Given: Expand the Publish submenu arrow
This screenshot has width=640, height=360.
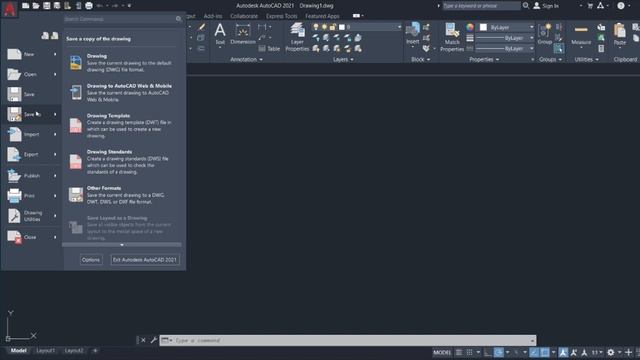Looking at the screenshot, I should click(x=55, y=176).
